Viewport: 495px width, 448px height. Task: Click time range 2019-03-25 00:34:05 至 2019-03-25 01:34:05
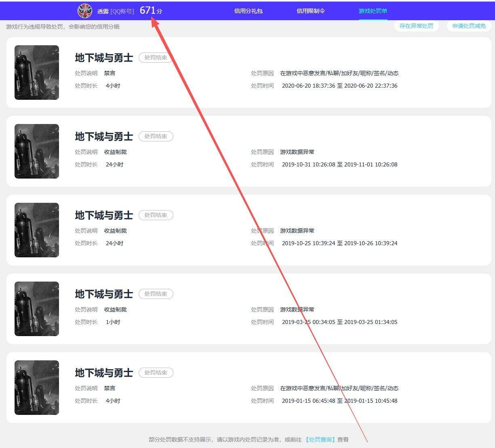click(339, 322)
